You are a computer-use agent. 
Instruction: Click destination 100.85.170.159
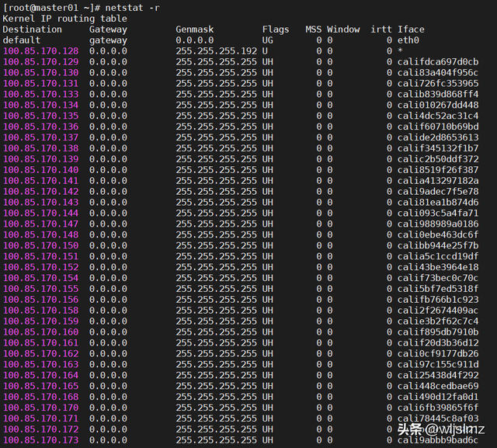point(40,321)
